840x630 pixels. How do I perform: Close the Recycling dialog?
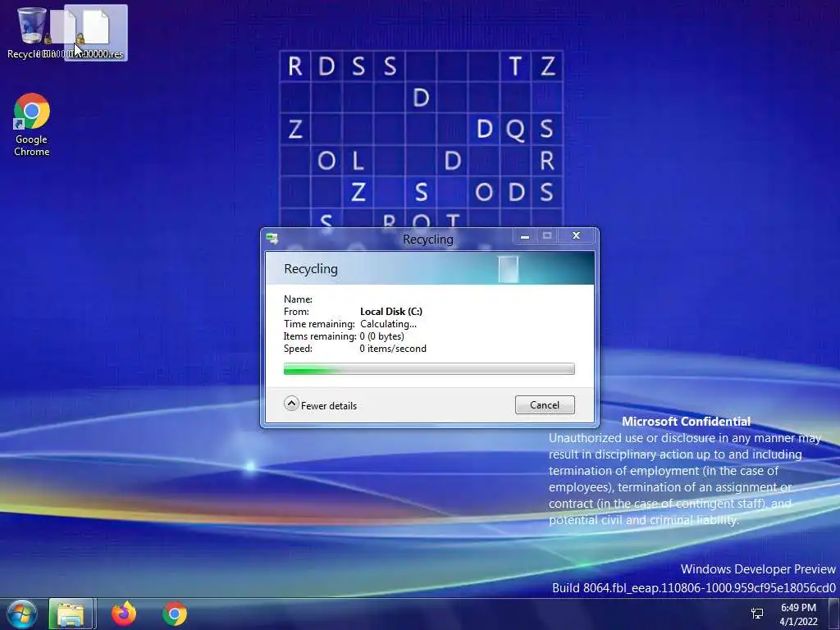pyautogui.click(x=577, y=235)
